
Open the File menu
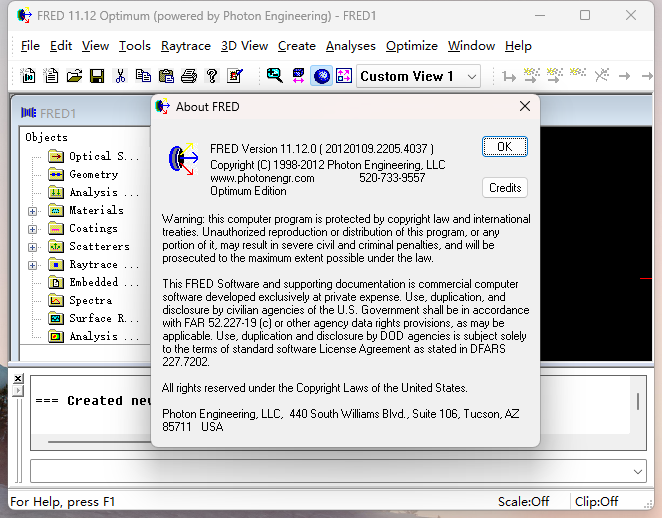pos(30,46)
